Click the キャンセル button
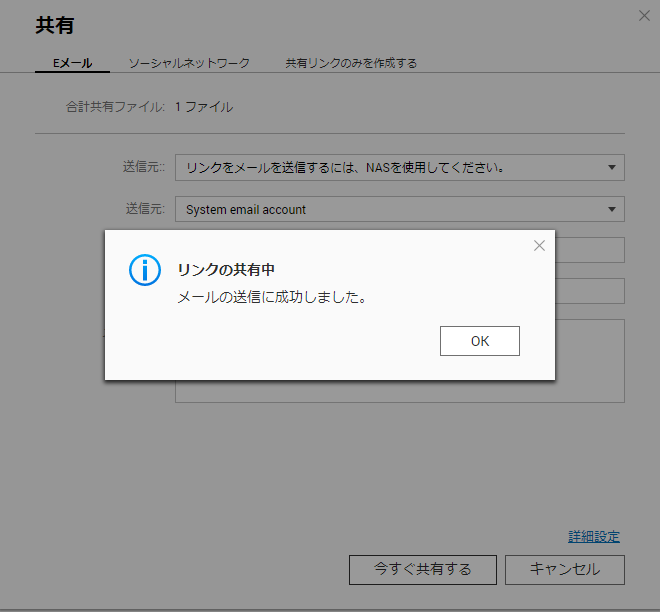Screen dimensions: 660x612 [x=564, y=569]
